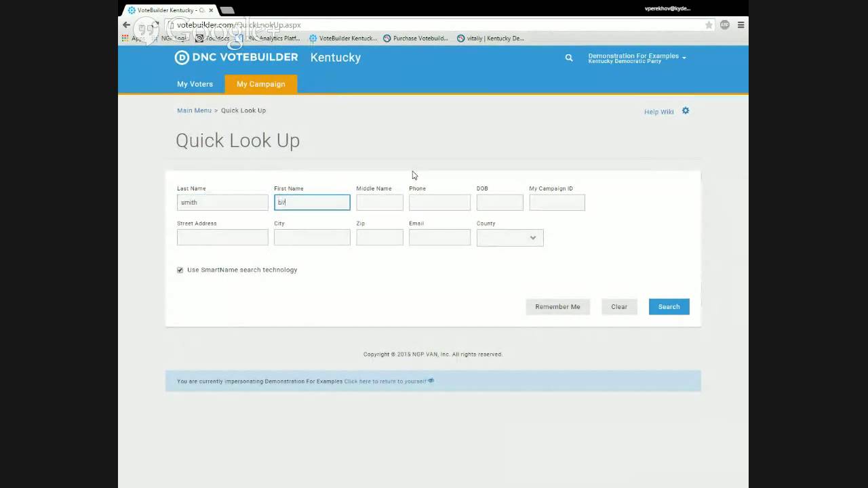Click the Remember Me button
The height and width of the screenshot is (488, 868).
point(557,306)
